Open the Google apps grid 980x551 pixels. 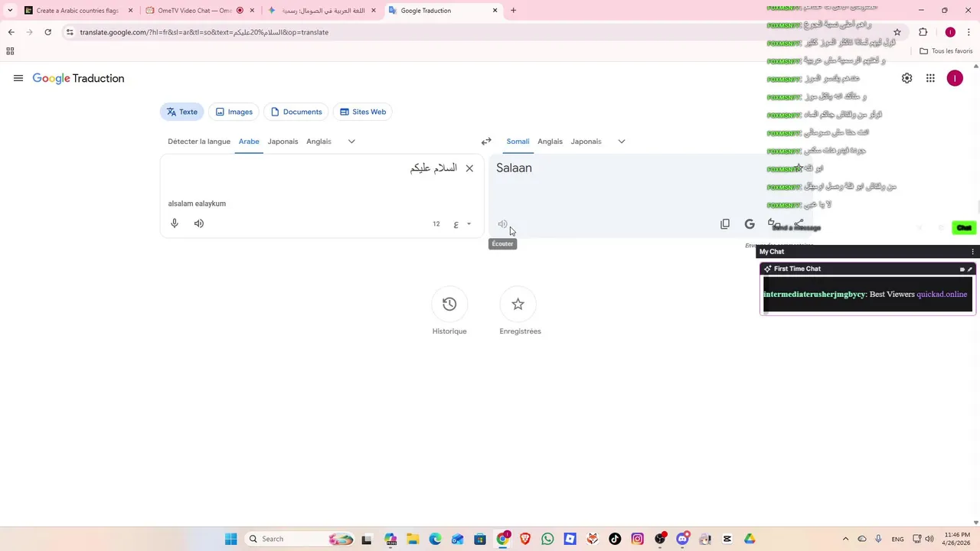pyautogui.click(x=930, y=78)
